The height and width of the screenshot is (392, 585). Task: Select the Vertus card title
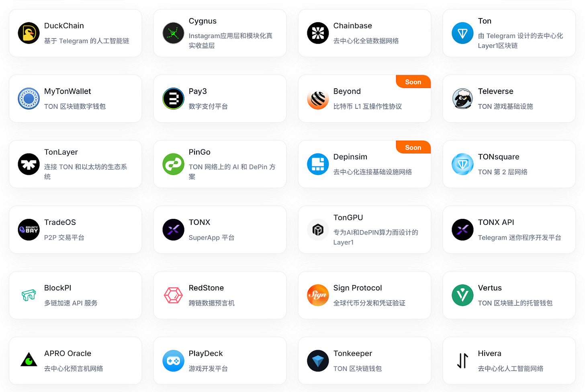[x=489, y=288]
